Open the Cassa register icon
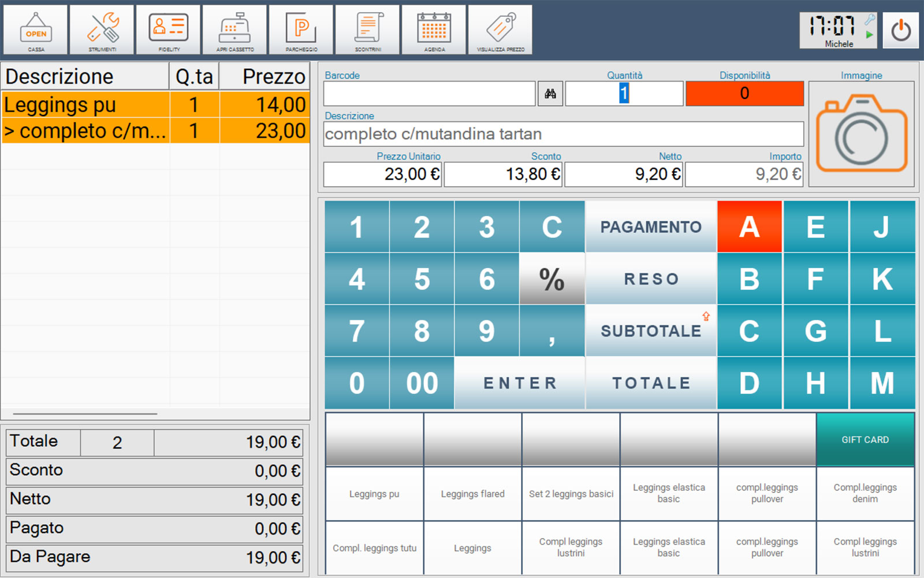The image size is (924, 578). point(36,30)
